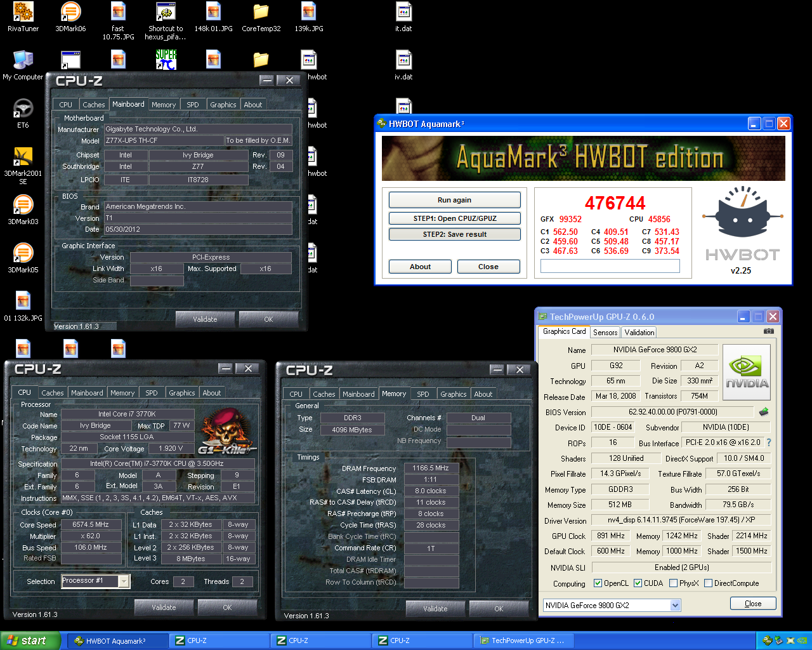This screenshot has height=650, width=812.
Task: Click the Bus Interface question mark icon
Action: [x=769, y=442]
